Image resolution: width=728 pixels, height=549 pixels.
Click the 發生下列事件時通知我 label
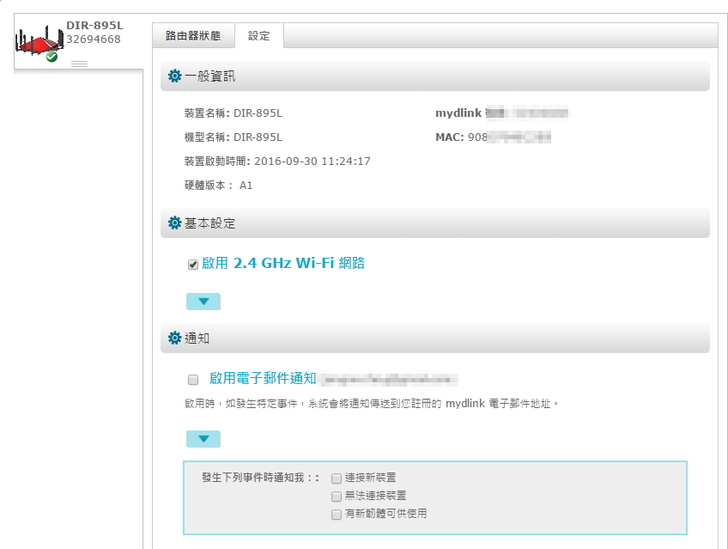pos(260,477)
